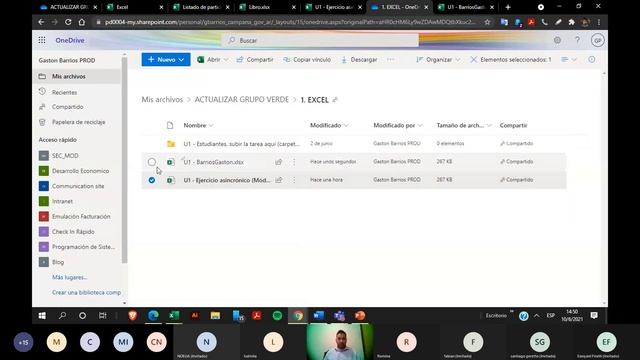This screenshot has height=360, width=640.
Task: Open Compartido in the sidebar
Action: 67,107
